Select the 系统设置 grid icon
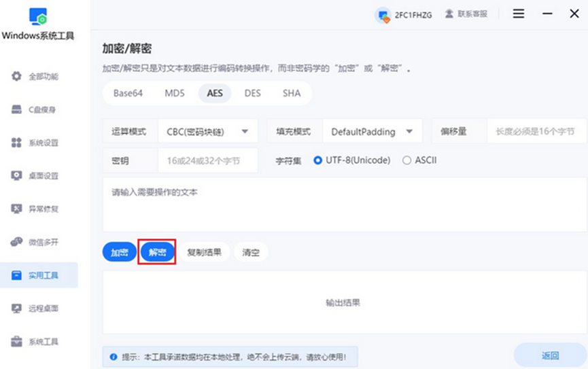This screenshot has height=369, width=588. tap(17, 143)
